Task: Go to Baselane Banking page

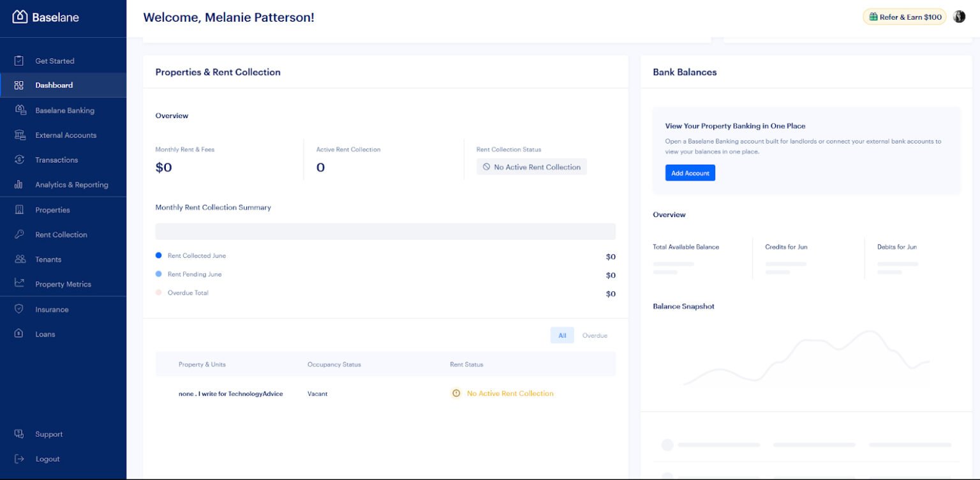Action: point(63,110)
